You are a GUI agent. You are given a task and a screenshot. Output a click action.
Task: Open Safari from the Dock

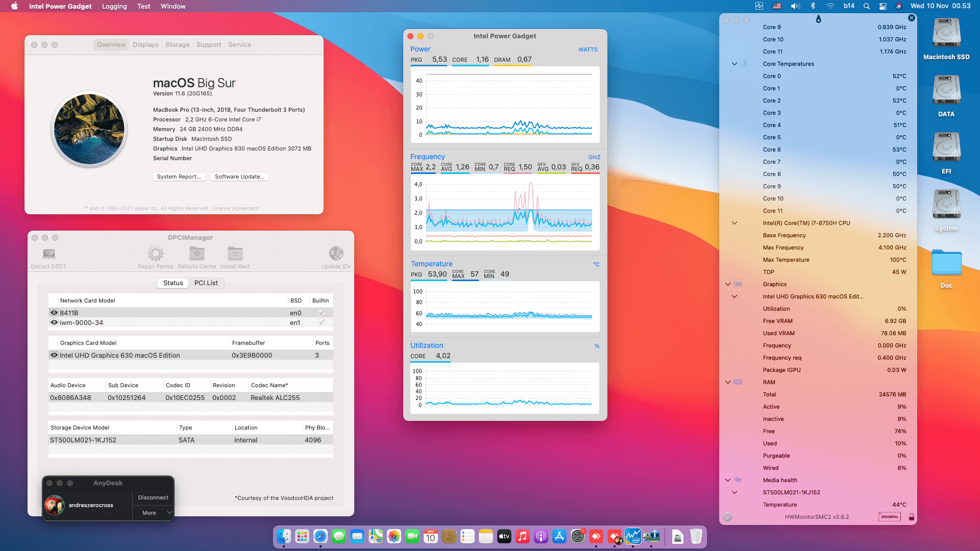pos(321,536)
